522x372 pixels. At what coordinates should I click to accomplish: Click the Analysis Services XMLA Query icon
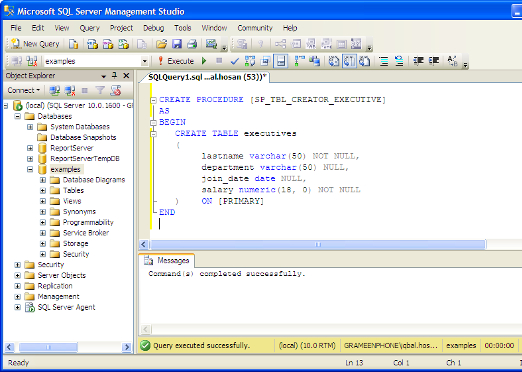[124, 44]
